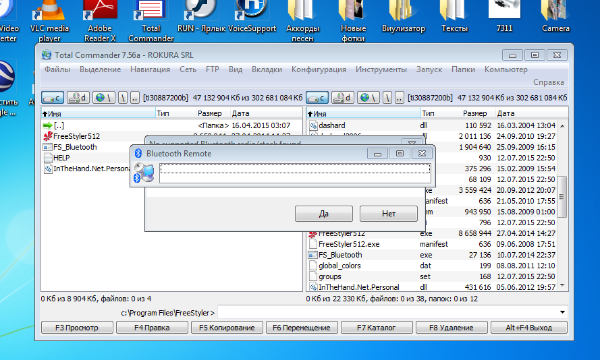This screenshot has width=600, height=360.
Task: Go to parent directory in right panel
Action: click(x=399, y=98)
